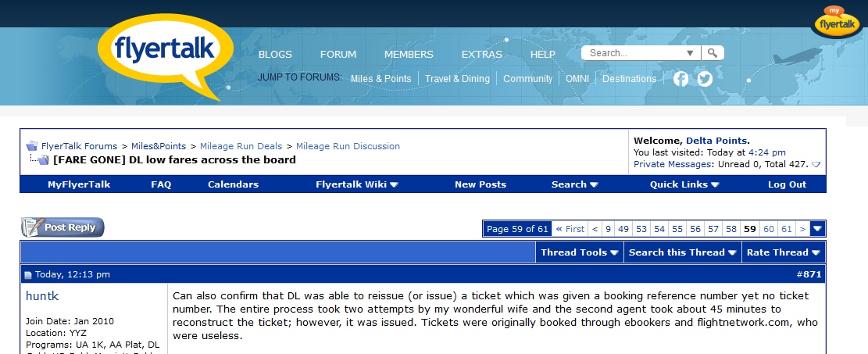868x354 pixels.
Task: Expand the search box options arrow
Action: [690, 53]
